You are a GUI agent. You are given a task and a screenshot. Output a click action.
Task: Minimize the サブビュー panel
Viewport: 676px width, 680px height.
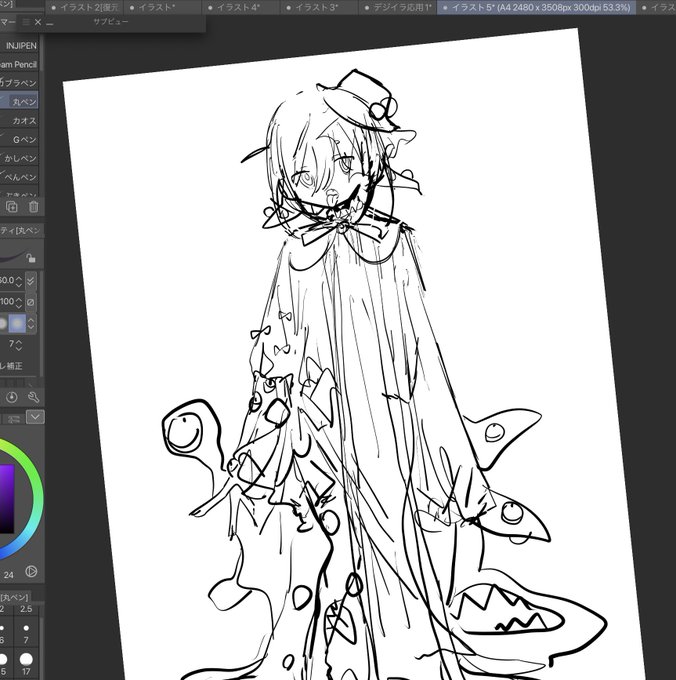coord(49,23)
